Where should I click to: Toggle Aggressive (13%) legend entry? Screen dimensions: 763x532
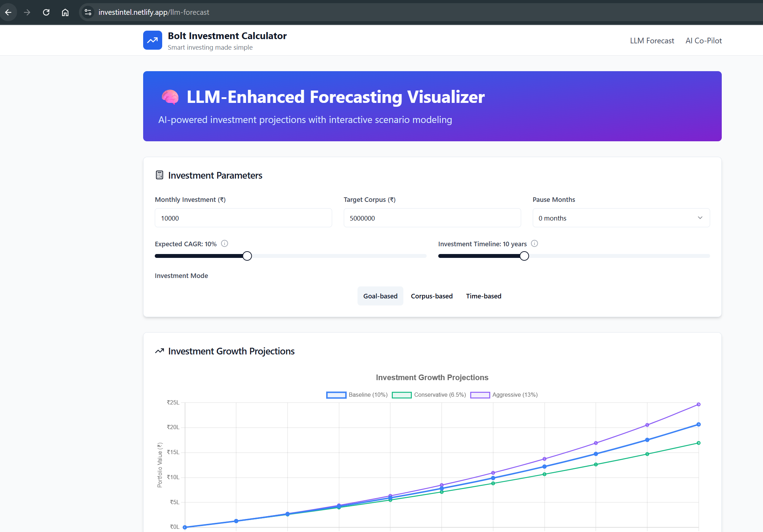pyautogui.click(x=504, y=395)
